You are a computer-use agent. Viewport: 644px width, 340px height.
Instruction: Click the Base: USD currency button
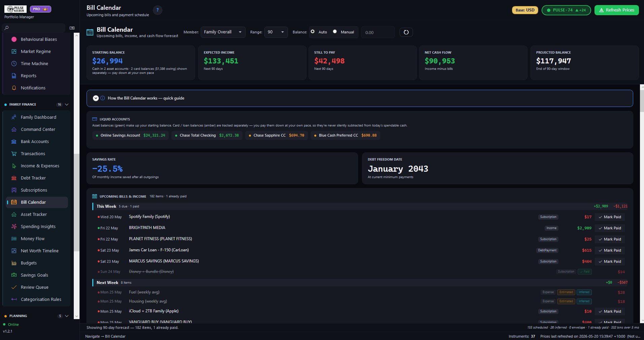(525, 10)
